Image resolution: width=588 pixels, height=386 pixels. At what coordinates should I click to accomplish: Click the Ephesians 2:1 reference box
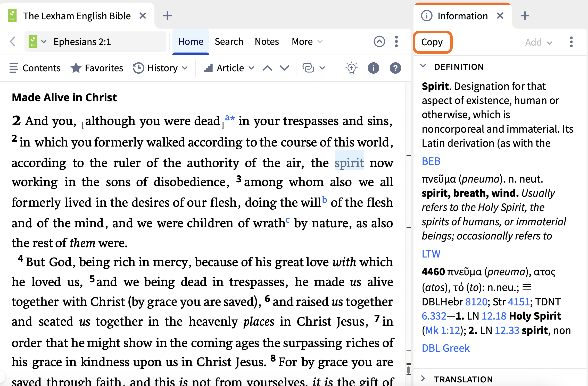(x=95, y=41)
